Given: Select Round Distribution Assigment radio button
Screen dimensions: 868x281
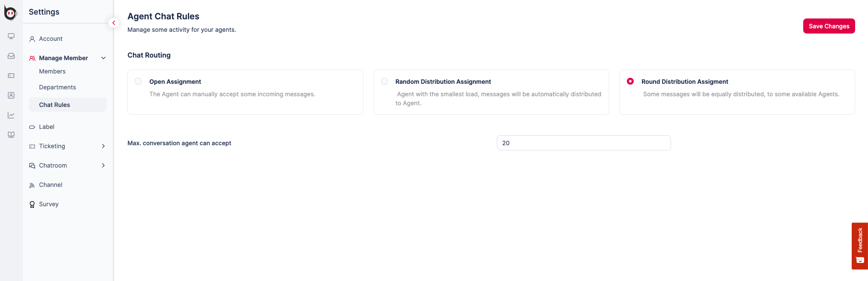Looking at the screenshot, I should [x=630, y=81].
